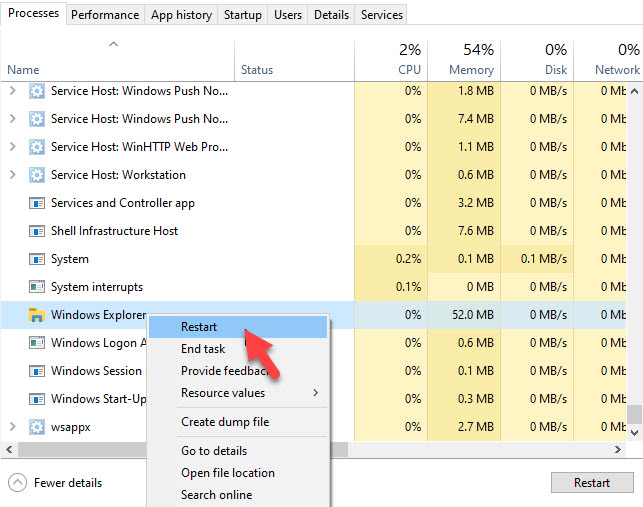The image size is (643, 507).
Task: Select Create dump file menu entry
Action: [x=238, y=422]
